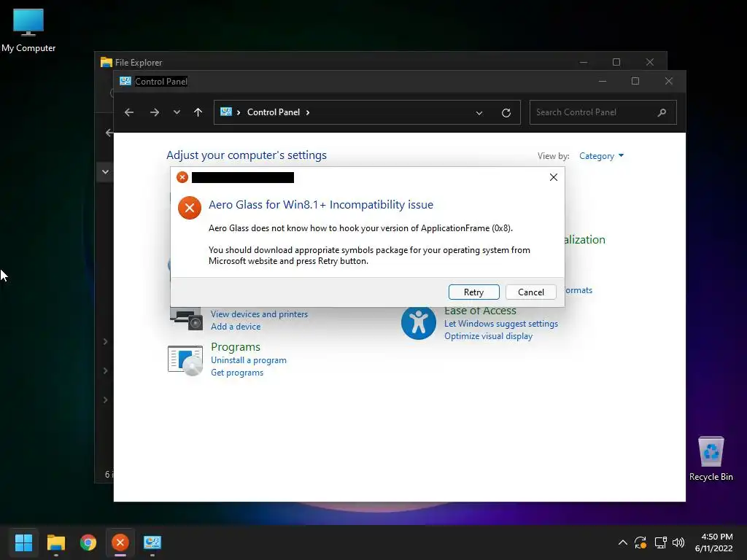Click the Control Panel taskbar icon

pyautogui.click(x=152, y=542)
